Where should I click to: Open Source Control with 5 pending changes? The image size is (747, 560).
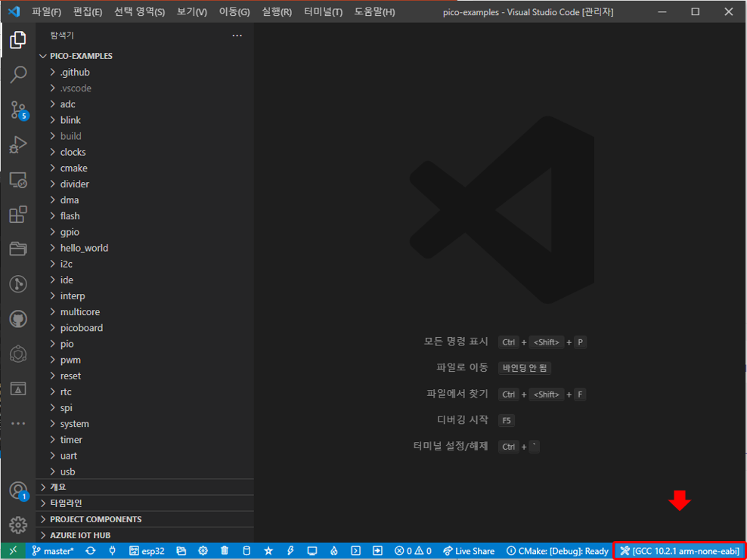pos(17,110)
